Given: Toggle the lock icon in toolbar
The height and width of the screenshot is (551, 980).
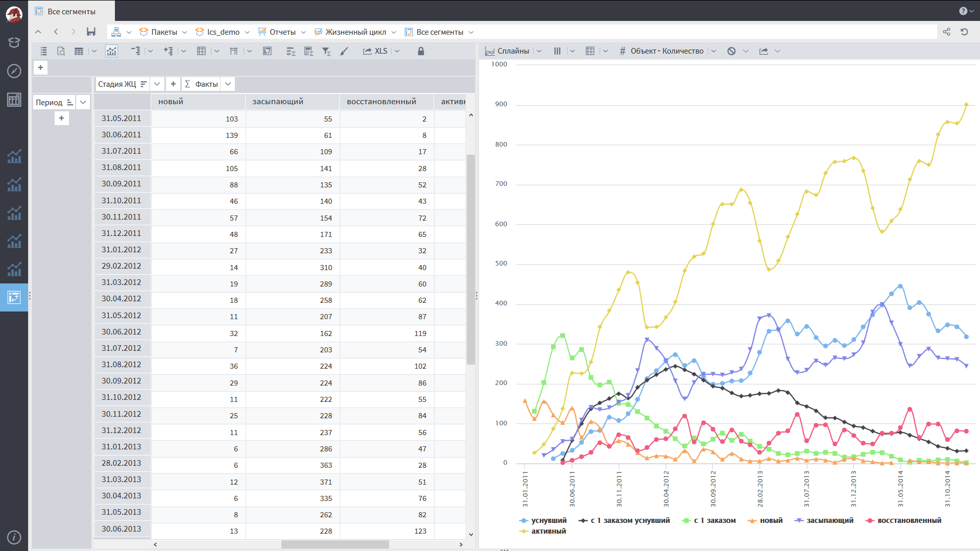Looking at the screenshot, I should 421,51.
